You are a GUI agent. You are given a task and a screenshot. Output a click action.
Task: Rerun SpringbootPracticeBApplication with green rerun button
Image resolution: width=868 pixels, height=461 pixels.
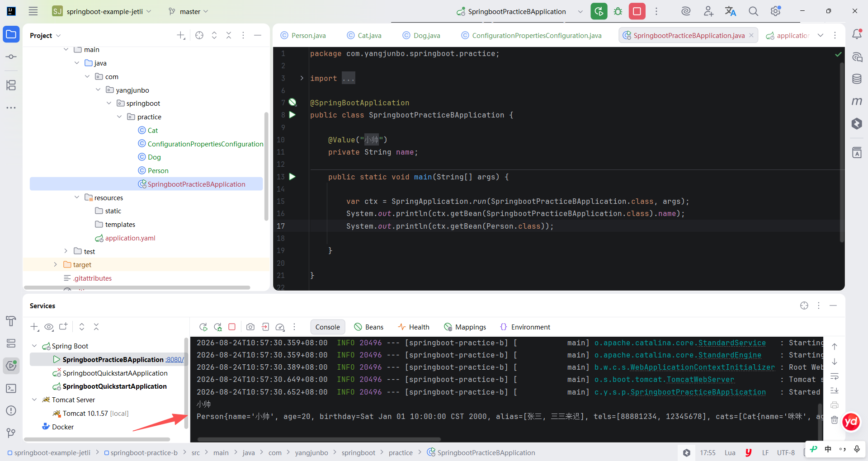tap(599, 11)
